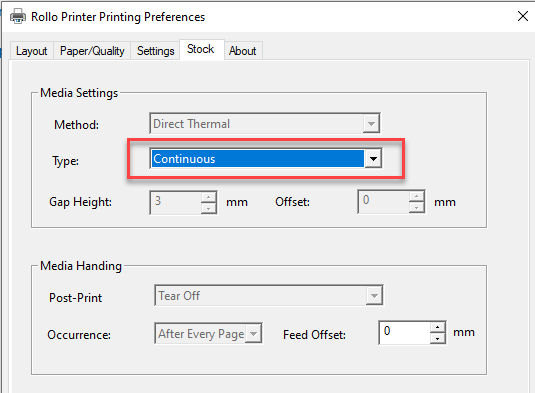Image resolution: width=535 pixels, height=393 pixels.
Task: Decrease Media Settings Offset with down arrow
Action: [x=416, y=207]
